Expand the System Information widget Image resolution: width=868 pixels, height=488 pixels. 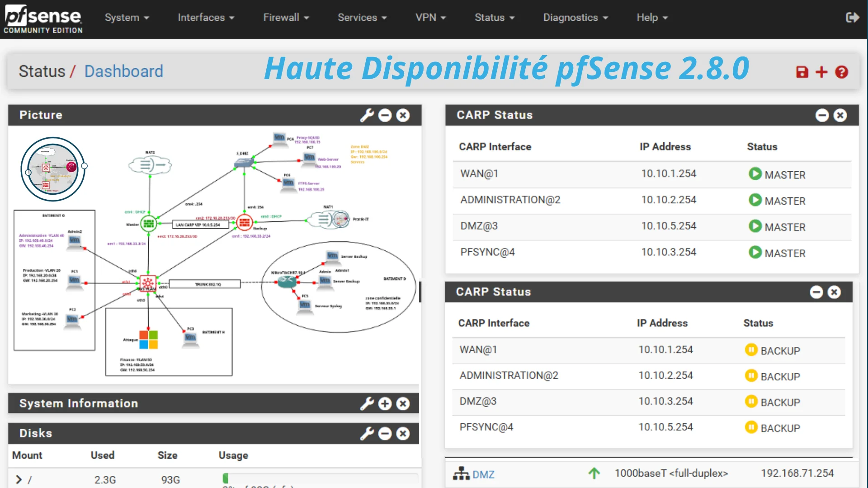(x=385, y=404)
